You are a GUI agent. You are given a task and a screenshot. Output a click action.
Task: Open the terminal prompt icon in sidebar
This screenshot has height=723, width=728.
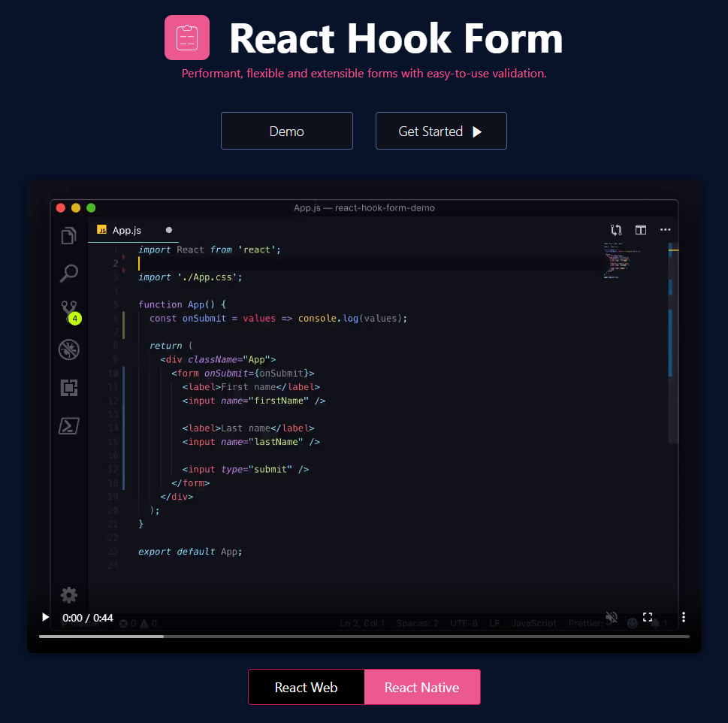(68, 426)
